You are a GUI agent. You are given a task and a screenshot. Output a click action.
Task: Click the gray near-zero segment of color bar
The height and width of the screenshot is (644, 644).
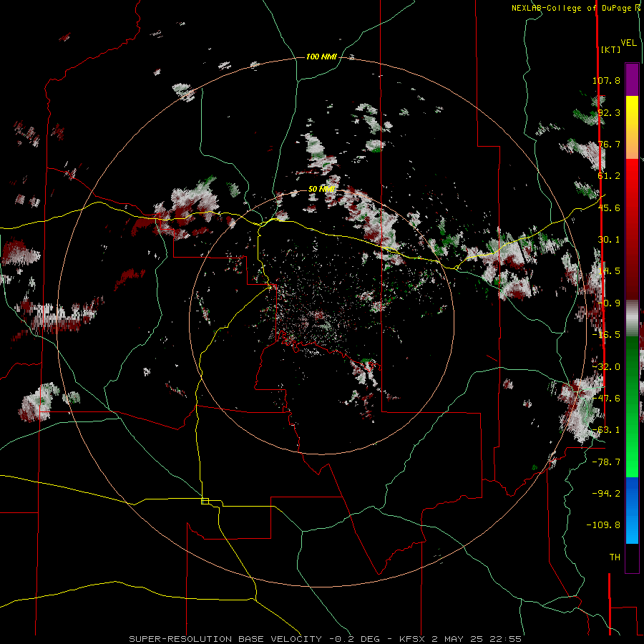point(632,318)
